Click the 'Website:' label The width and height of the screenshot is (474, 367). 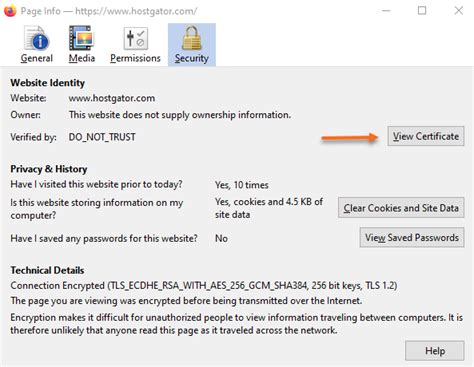28,98
